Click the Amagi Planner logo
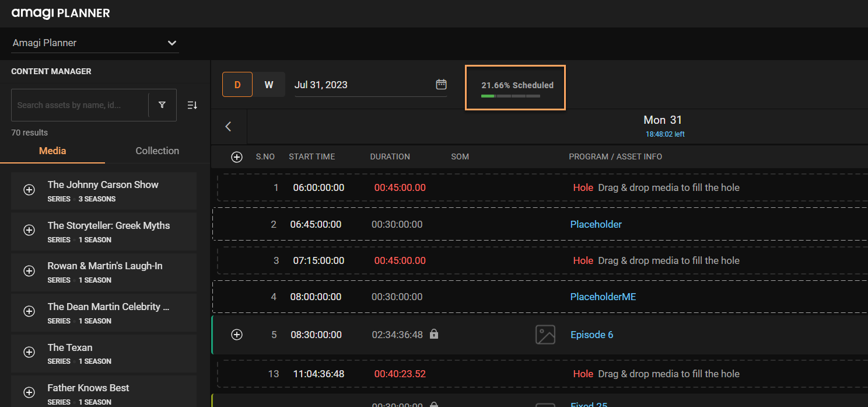 (x=61, y=13)
